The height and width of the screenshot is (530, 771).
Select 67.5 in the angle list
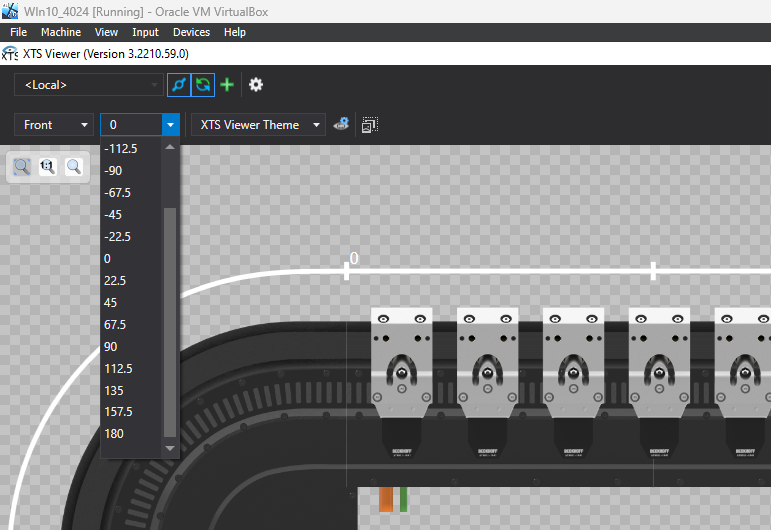[131, 324]
